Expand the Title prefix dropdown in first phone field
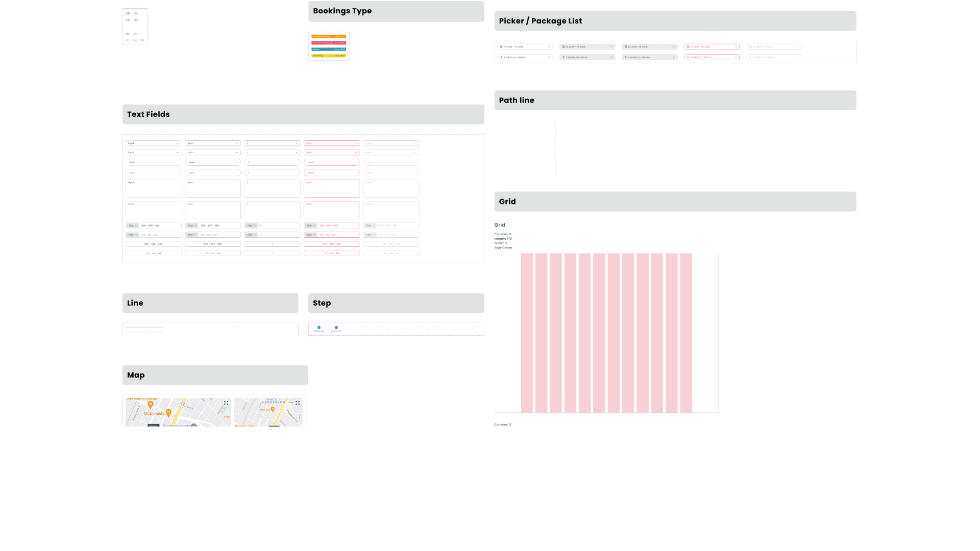 [133, 226]
